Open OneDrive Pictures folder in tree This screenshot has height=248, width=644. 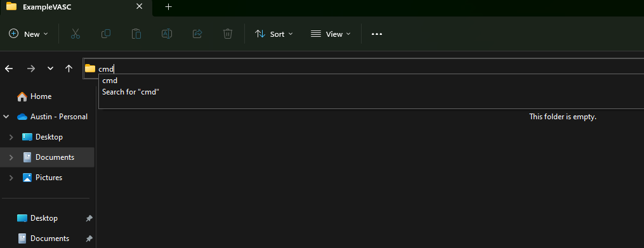tap(43, 178)
